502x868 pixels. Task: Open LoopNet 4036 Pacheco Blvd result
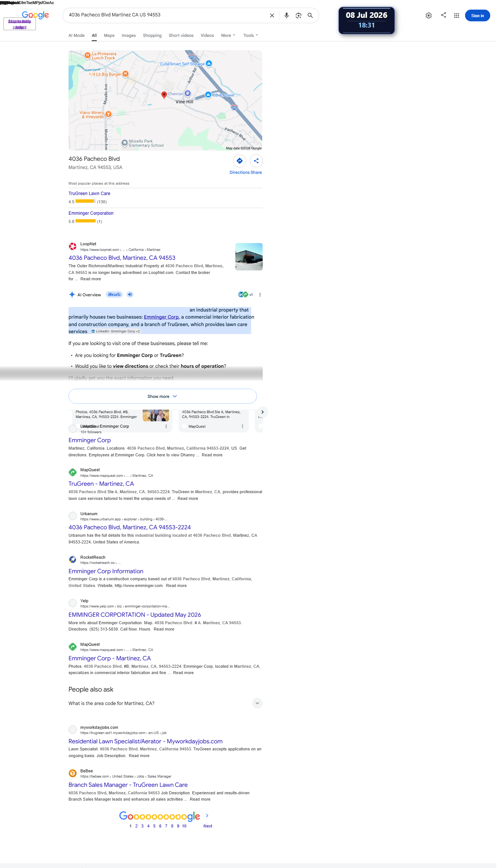tap(122, 258)
